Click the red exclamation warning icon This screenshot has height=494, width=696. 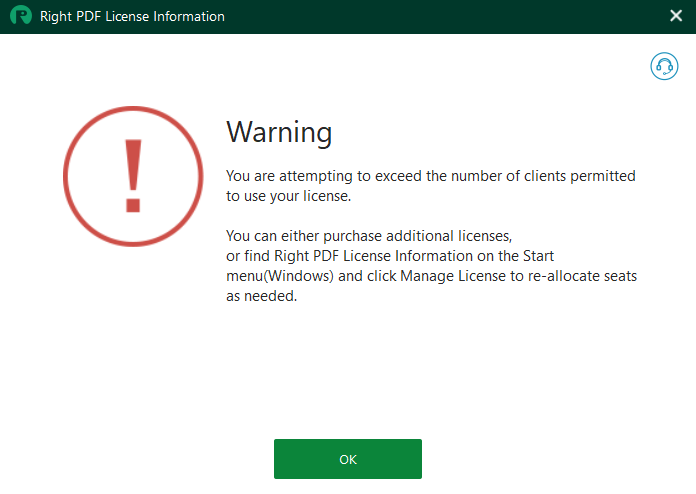(133, 176)
